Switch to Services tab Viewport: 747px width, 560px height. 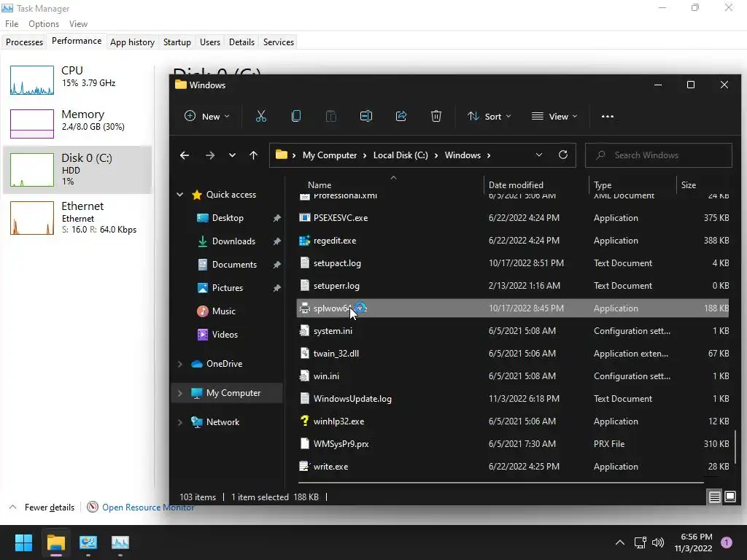278,42
